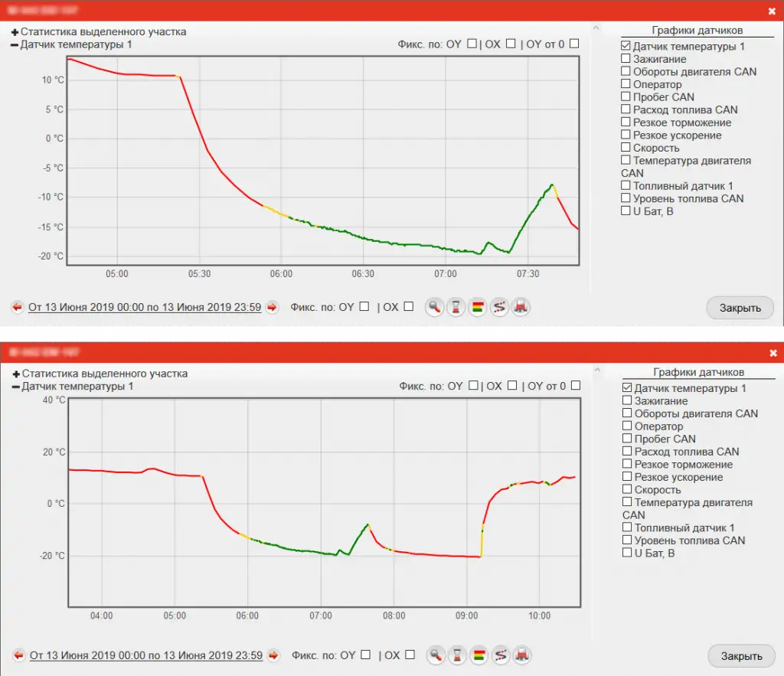The width and height of the screenshot is (784, 676).
Task: Open the date range link in the bottom window
Action: tap(146, 656)
